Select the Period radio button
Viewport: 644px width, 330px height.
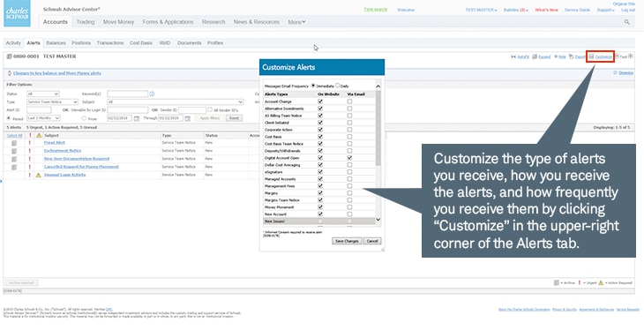click(x=9, y=118)
